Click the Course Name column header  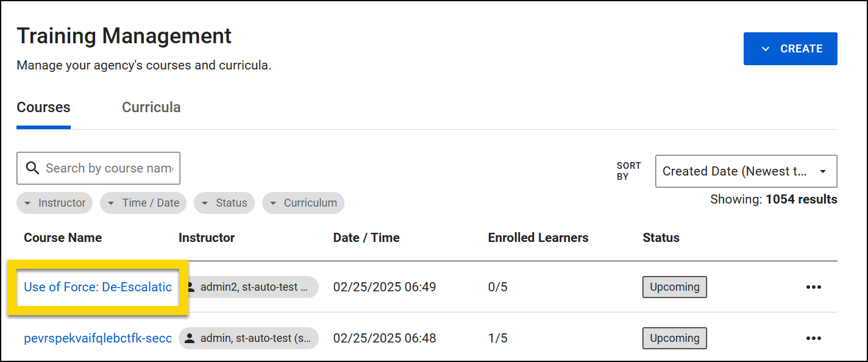[63, 238]
